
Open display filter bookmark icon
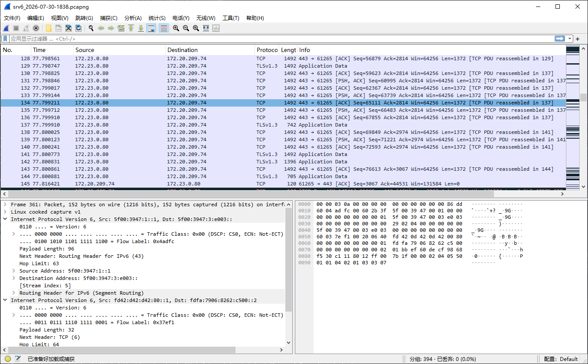pos(6,39)
